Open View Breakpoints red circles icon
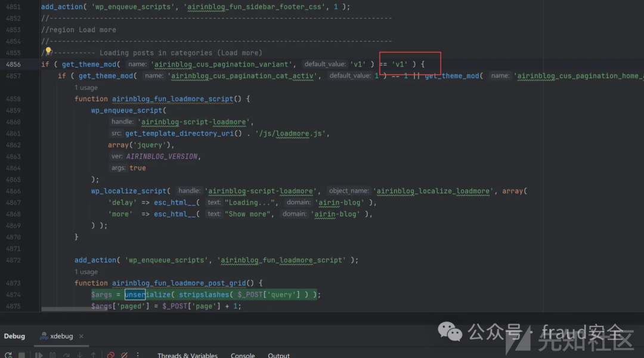Image resolution: width=644 pixels, height=358 pixels. pos(110,355)
